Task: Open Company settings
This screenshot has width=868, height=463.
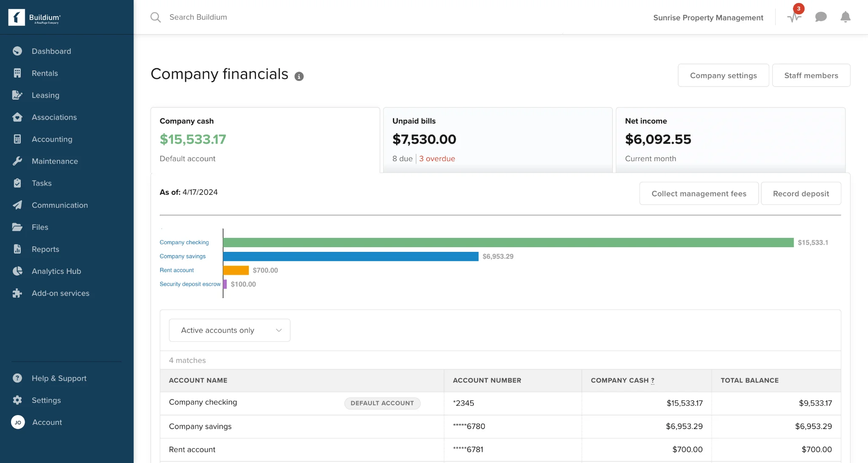Action: coord(723,75)
